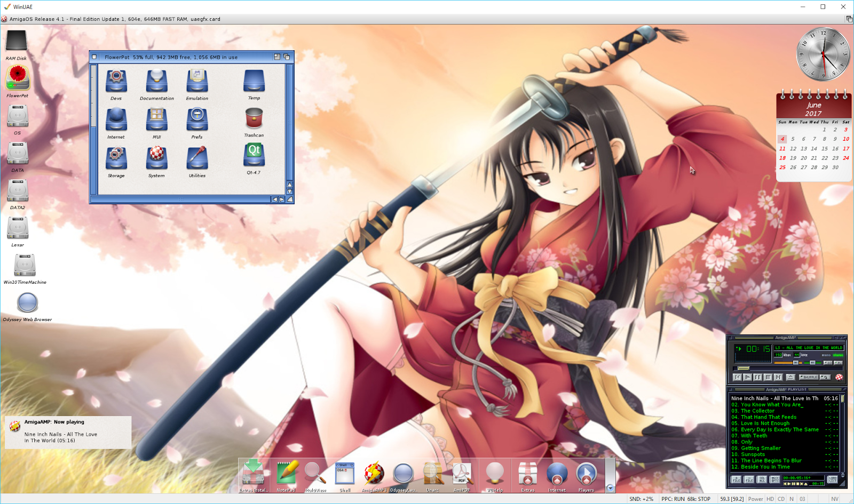Image resolution: width=854 pixels, height=504 pixels.
Task: Open LOAD LIST menu in AmigaAMP playlist
Action: [x=833, y=479]
